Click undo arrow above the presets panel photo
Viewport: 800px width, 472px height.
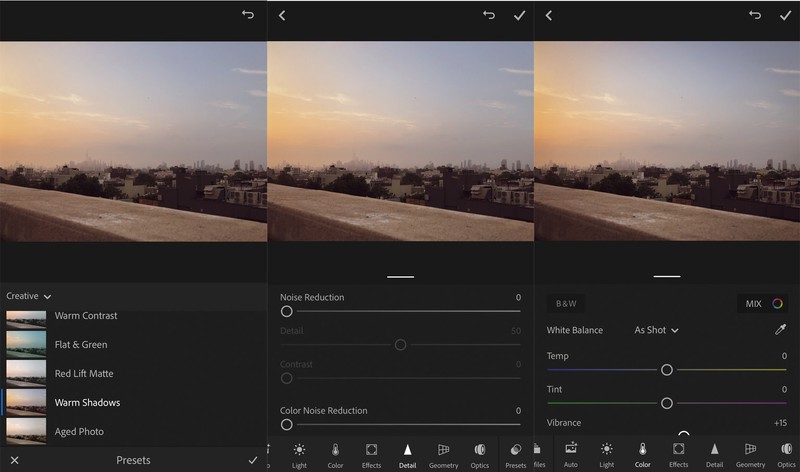[247, 15]
